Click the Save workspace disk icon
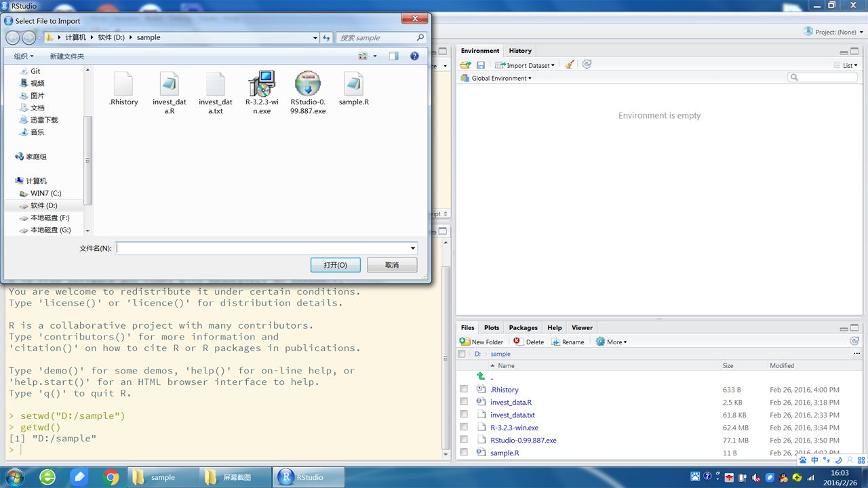868x488 pixels. click(x=481, y=65)
